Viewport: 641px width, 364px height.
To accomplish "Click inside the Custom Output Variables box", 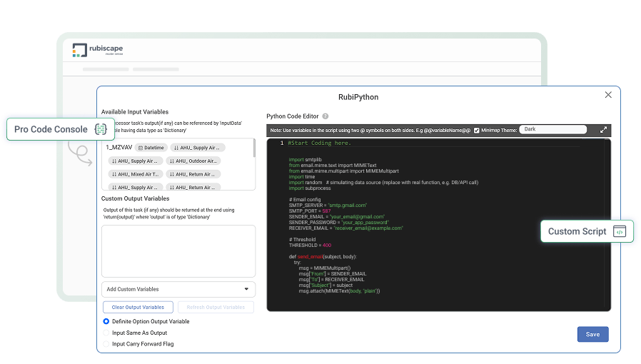I will pyautogui.click(x=178, y=251).
